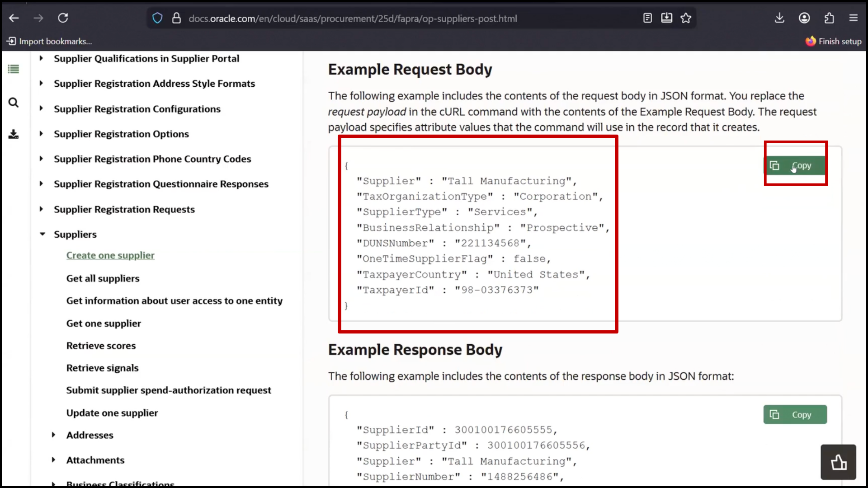Open the browser hamburger menu
Viewport: 868px width, 488px height.
(x=854, y=18)
